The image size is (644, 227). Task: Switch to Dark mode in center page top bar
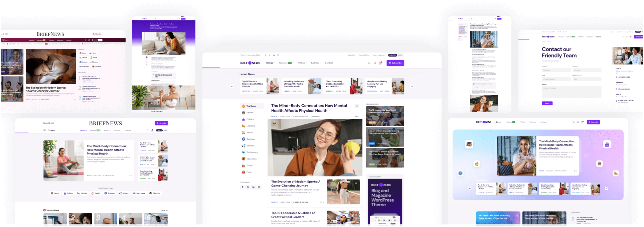[400, 55]
